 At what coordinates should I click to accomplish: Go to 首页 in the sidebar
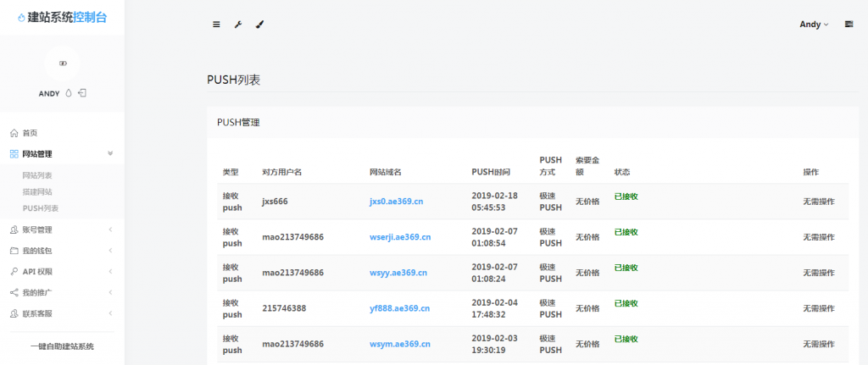click(30, 133)
